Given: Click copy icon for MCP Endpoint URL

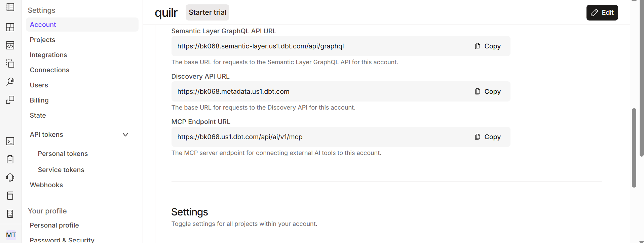Looking at the screenshot, I should pos(478,137).
